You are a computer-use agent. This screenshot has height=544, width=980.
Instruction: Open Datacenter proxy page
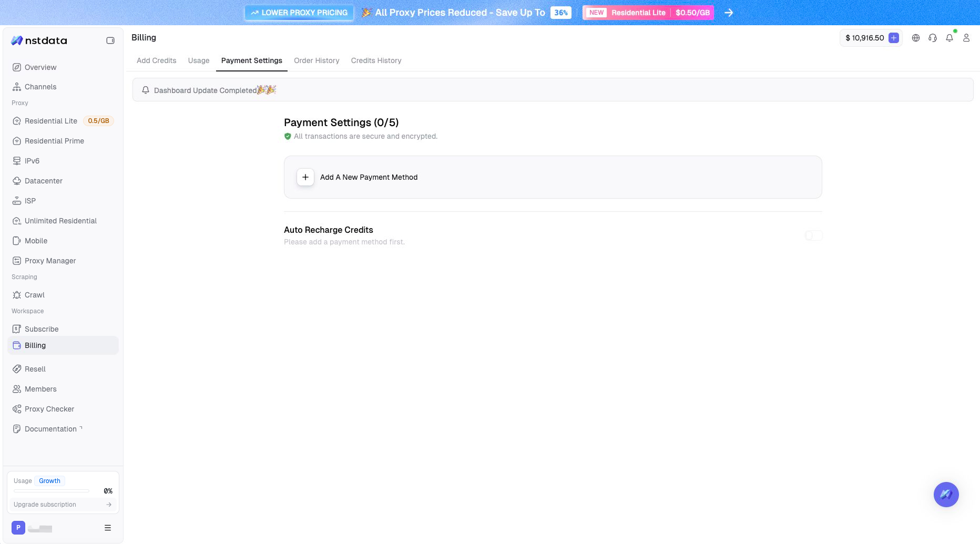63,181
